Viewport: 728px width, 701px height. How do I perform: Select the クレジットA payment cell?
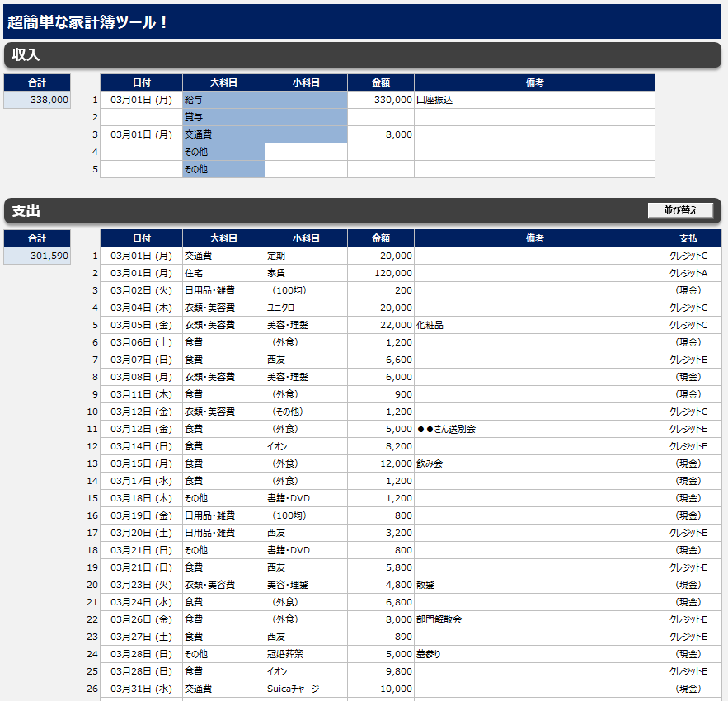tap(688, 273)
